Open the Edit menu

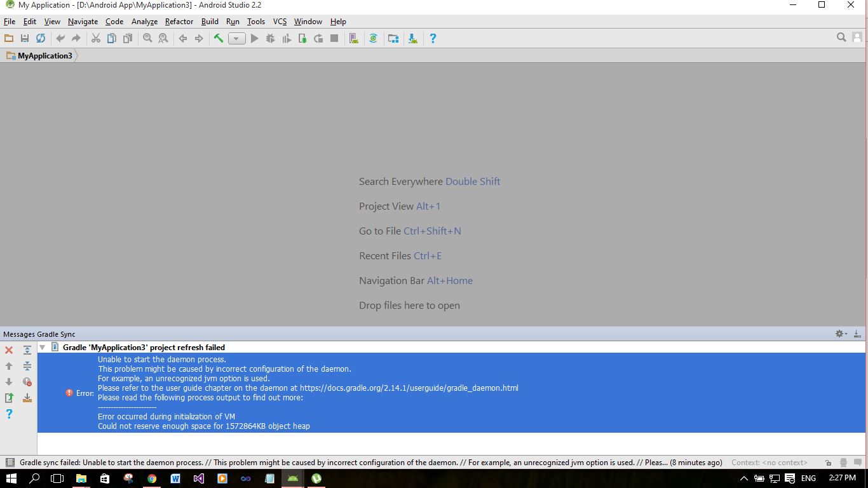click(x=30, y=22)
